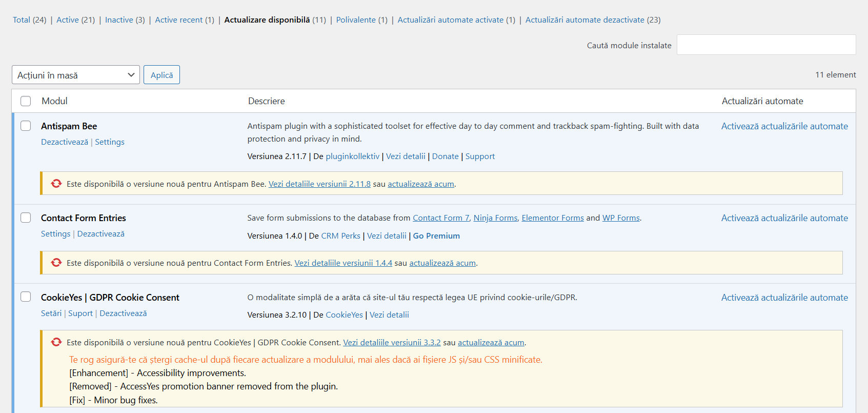868x413 pixels.
Task: Show Actualizări automate dezactivate (23) filter
Action: [x=593, y=20]
